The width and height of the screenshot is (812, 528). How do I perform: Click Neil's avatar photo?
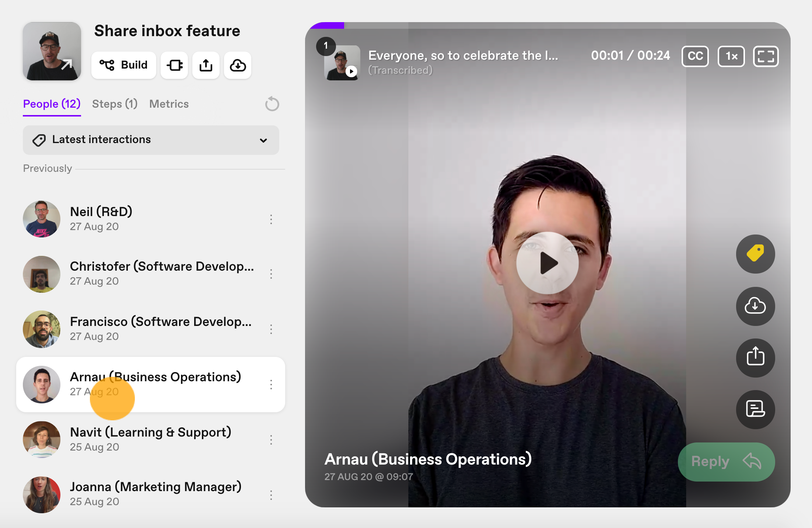pyautogui.click(x=42, y=219)
